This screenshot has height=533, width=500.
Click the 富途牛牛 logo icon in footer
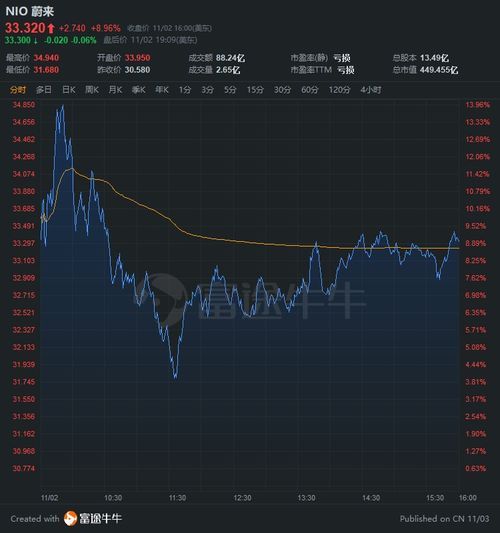70,518
